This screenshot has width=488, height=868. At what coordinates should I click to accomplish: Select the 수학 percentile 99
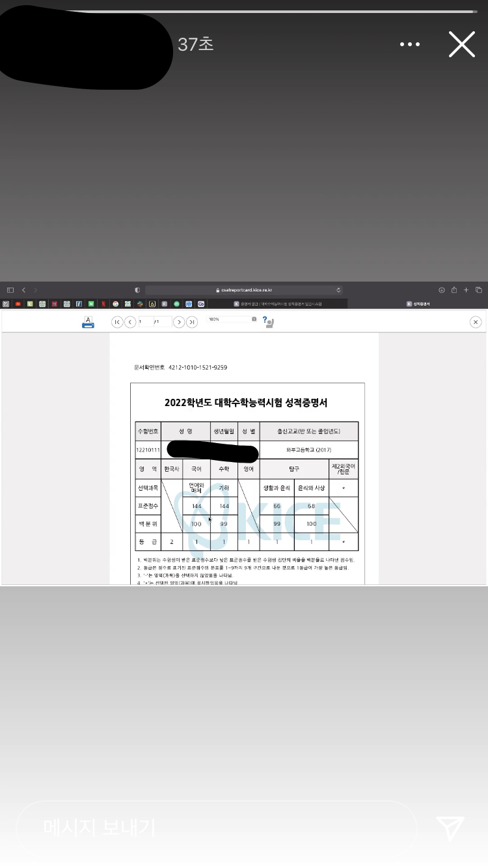(x=224, y=523)
